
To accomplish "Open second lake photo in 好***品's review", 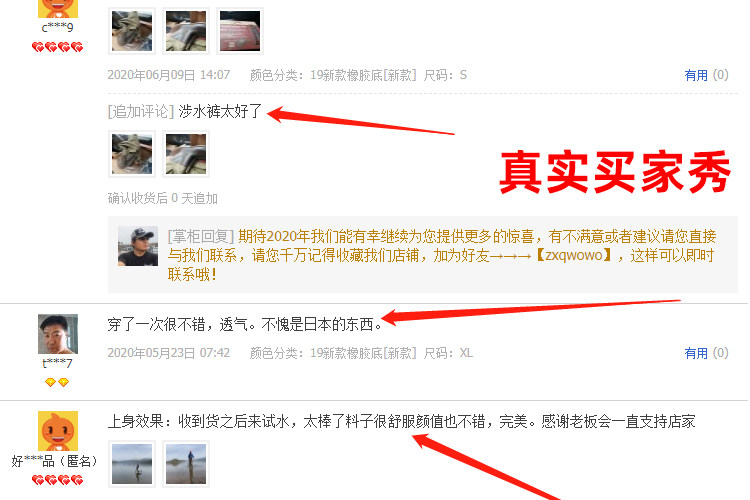I will click(x=186, y=464).
